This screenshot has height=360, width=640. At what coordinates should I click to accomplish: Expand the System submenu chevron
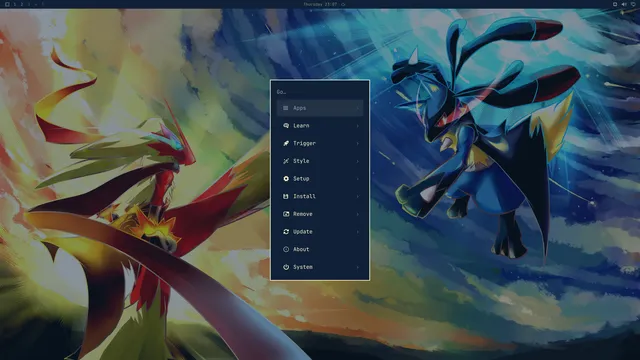click(x=358, y=267)
